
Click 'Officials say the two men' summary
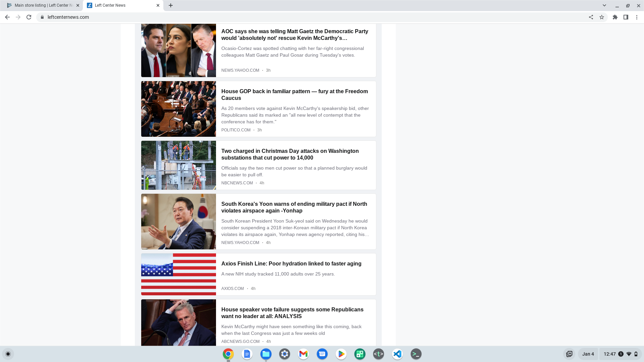294,171
